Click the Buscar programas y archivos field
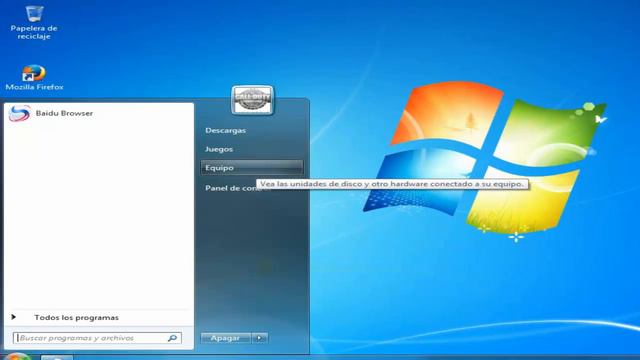Viewport: 640px width, 360px height. coord(97,338)
